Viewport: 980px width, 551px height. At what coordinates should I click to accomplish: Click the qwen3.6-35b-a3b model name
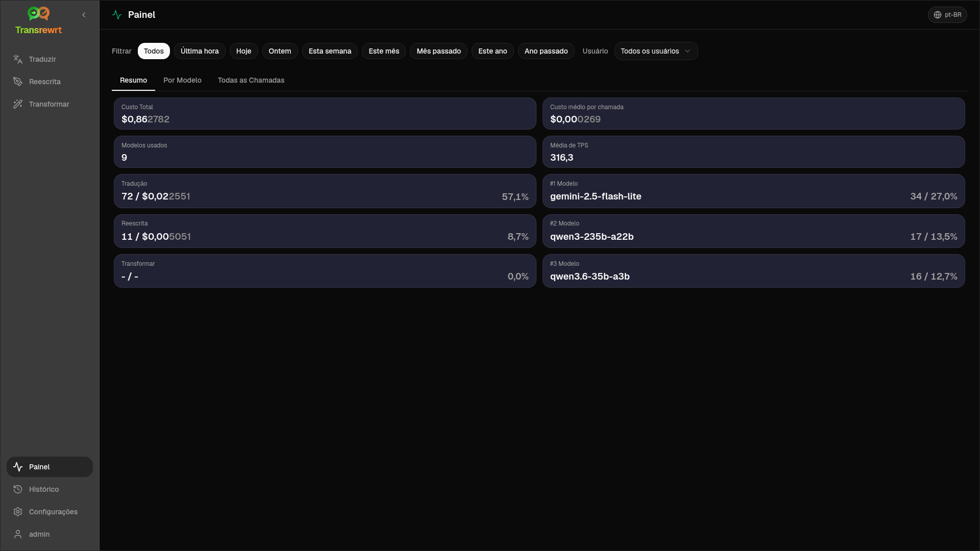pyautogui.click(x=590, y=277)
